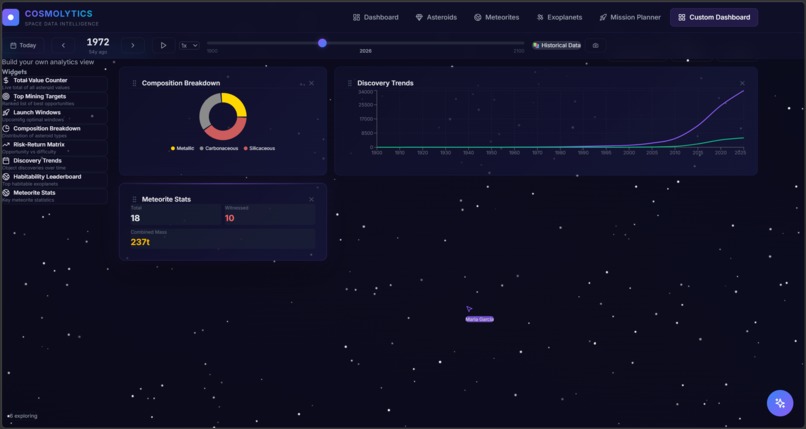Click the 2026 timeline marker
The image size is (806, 429).
[365, 51]
